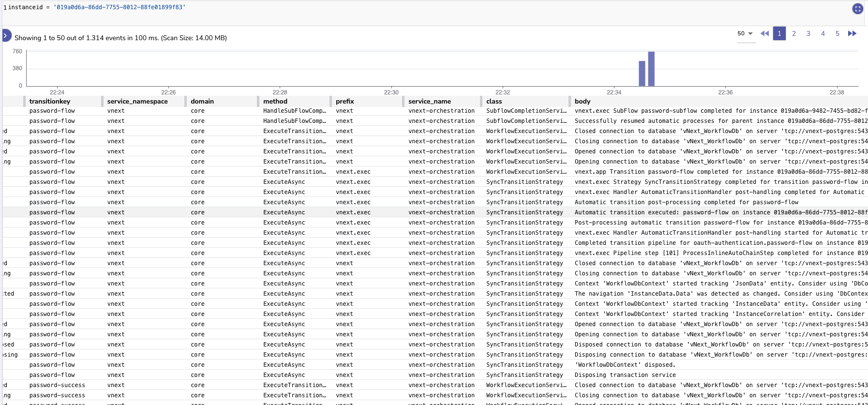Click row 'Disposing connection to database vNext_WorkflowDb'
This screenshot has height=405, width=868.
435,355
